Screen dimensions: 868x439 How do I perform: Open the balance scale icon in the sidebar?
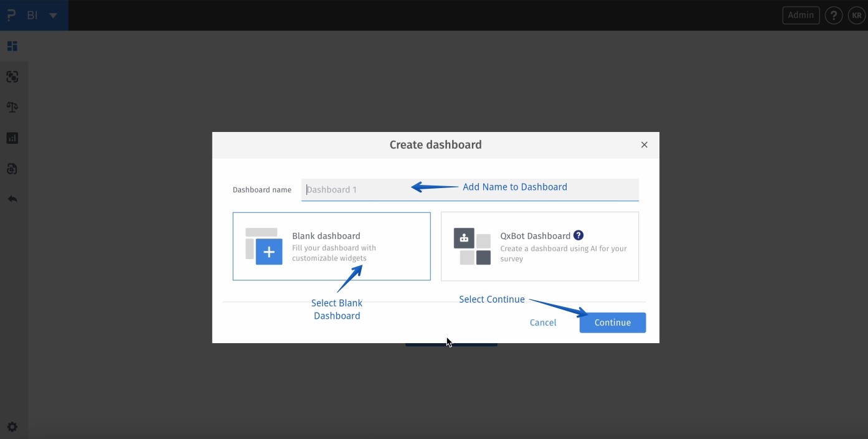[12, 107]
